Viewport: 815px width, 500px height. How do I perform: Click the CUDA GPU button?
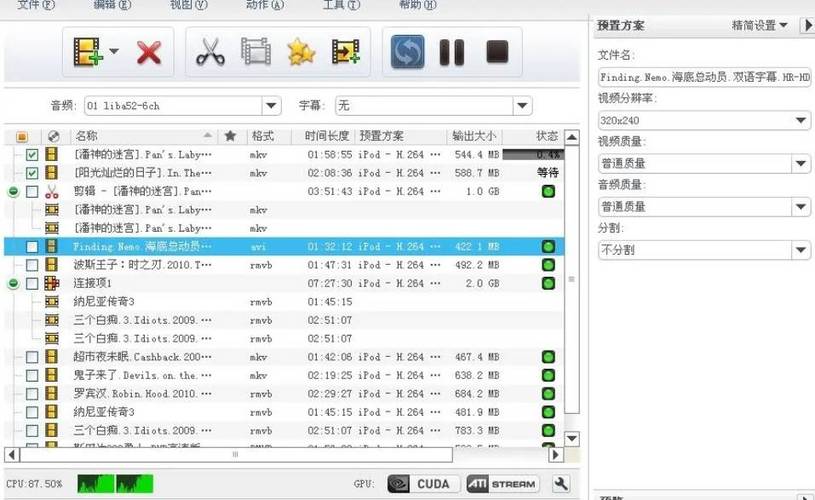tap(420, 484)
